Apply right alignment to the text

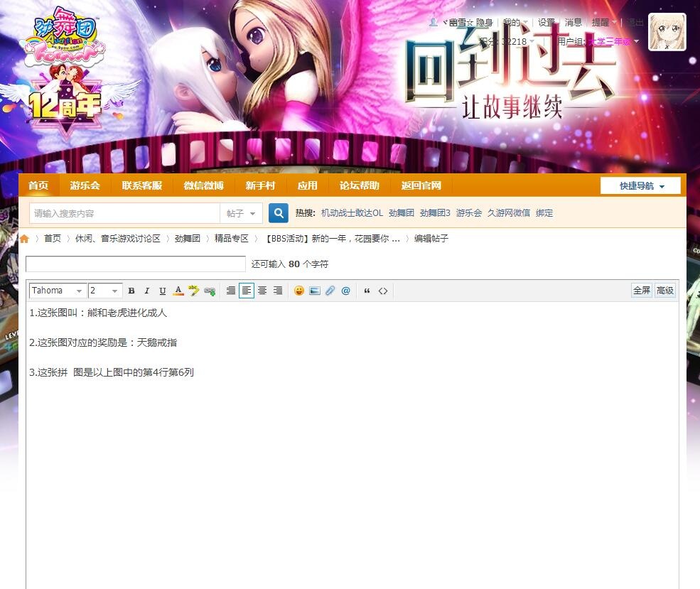click(278, 291)
